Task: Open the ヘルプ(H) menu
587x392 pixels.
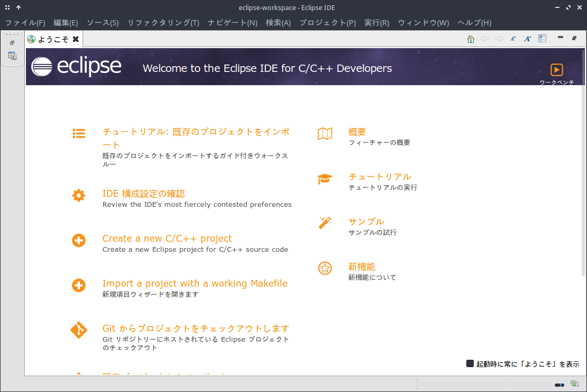Action: pos(474,23)
